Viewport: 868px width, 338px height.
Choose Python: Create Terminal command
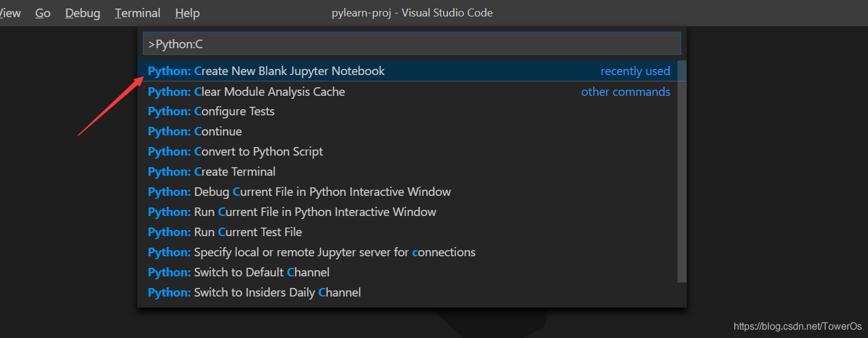pyautogui.click(x=212, y=172)
